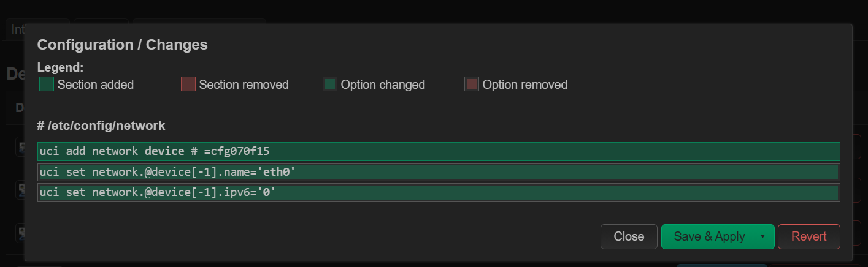Click the "Section removed" legend label

pyautogui.click(x=244, y=85)
